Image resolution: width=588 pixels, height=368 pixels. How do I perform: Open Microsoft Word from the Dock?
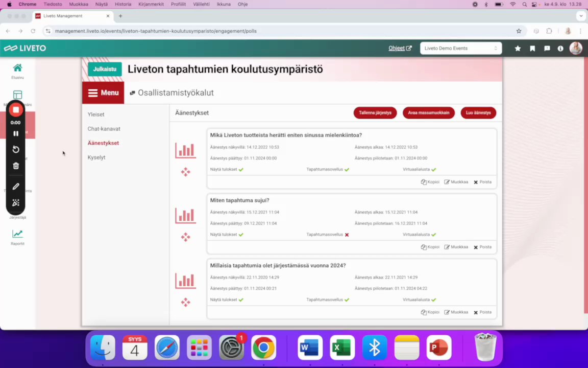click(x=310, y=348)
